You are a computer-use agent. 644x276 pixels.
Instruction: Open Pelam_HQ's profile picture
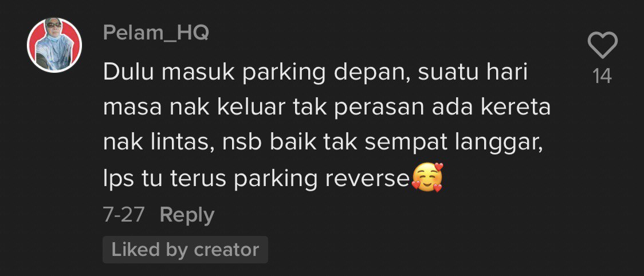click(54, 45)
